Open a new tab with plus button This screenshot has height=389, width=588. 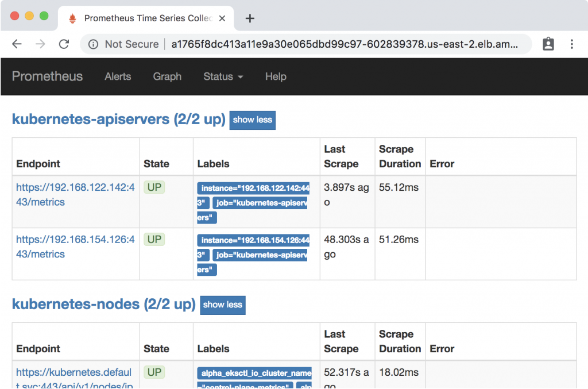[x=250, y=18]
